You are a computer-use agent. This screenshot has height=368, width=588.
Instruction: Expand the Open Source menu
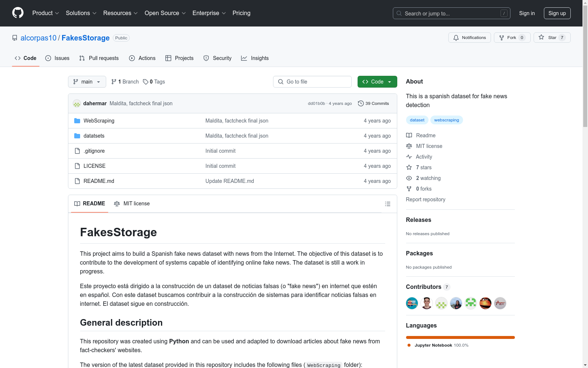[x=165, y=13]
